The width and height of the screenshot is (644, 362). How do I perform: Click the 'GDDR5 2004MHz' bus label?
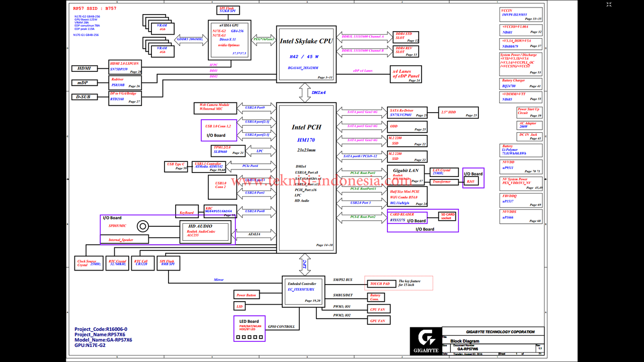coord(190,39)
